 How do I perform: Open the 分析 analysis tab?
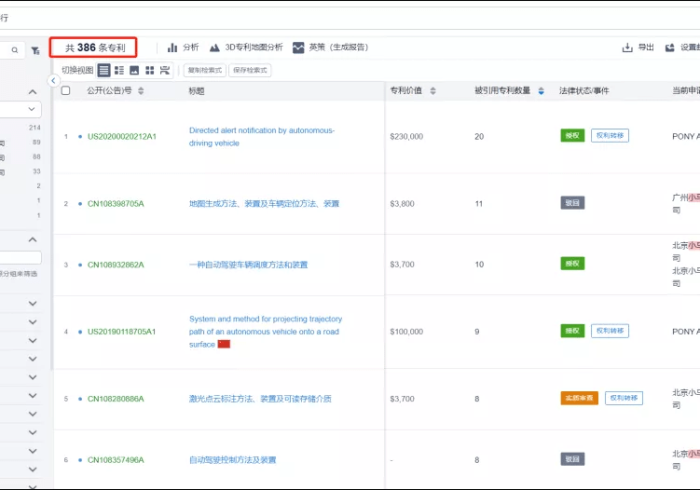(183, 47)
